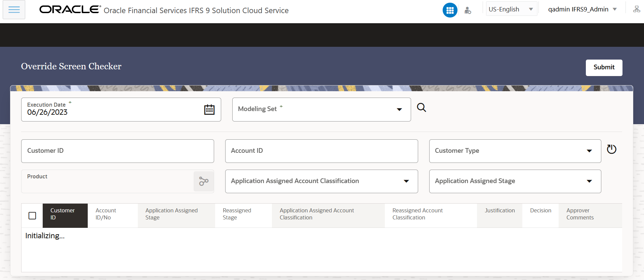This screenshot has width=644, height=280.
Task: Sort by Customer ID column header
Action: tap(65, 216)
